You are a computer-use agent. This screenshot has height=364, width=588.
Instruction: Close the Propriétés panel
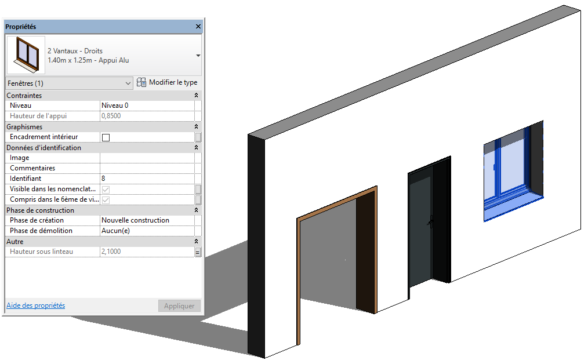(x=198, y=27)
